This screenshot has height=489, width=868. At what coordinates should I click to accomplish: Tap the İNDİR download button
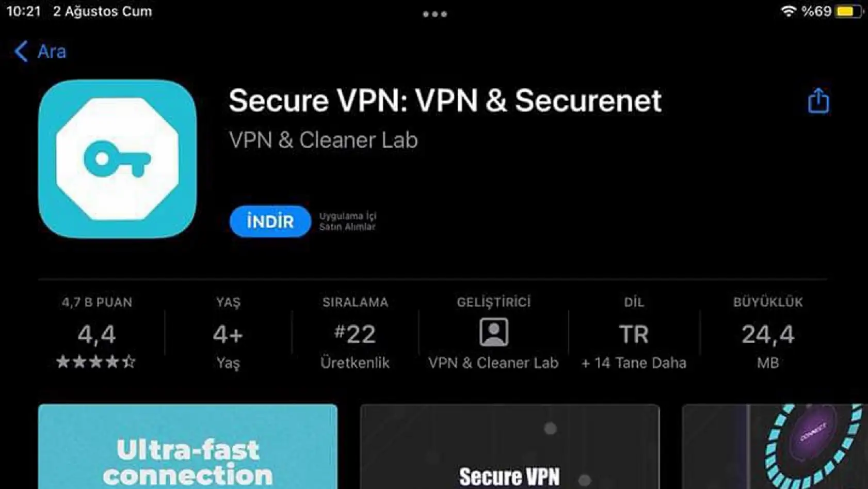[270, 222]
